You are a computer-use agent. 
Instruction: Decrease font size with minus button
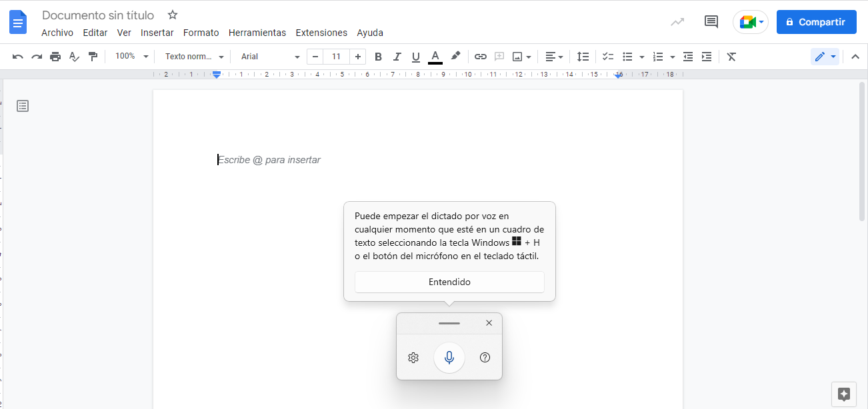point(315,57)
